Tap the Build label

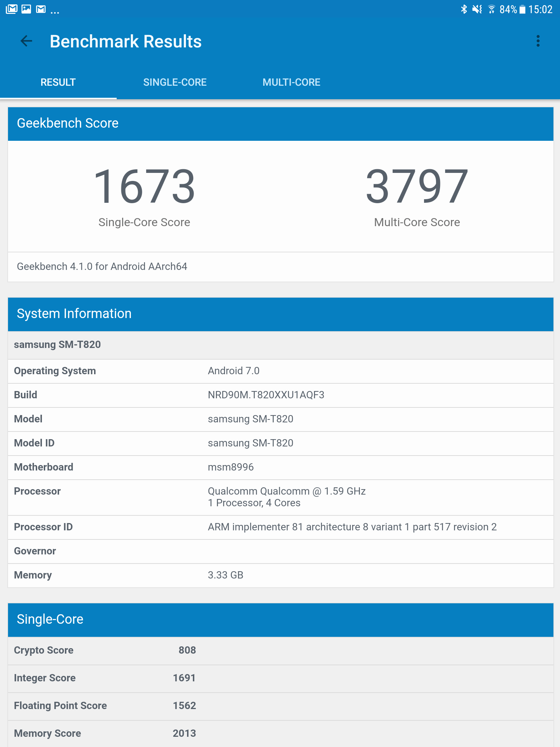coord(26,395)
